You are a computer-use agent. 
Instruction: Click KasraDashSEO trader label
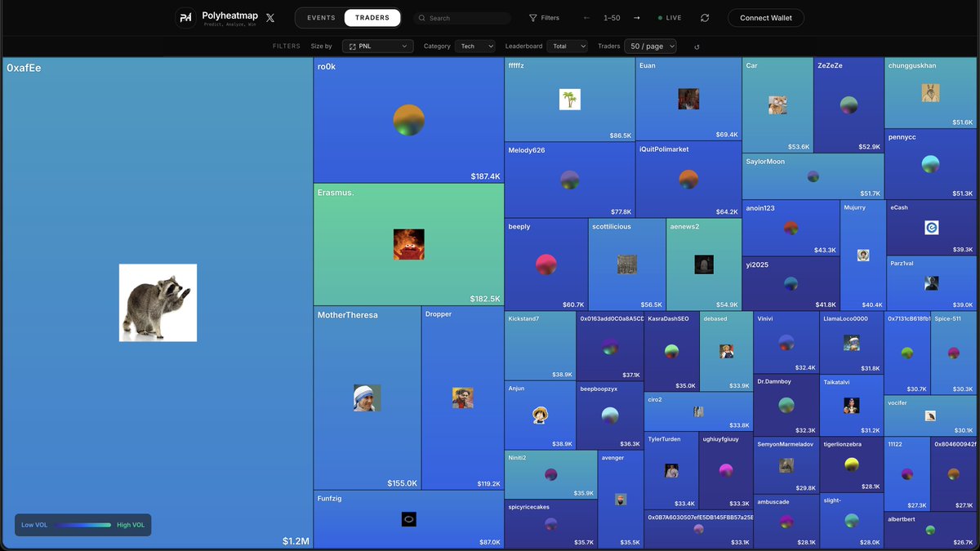[x=668, y=319]
